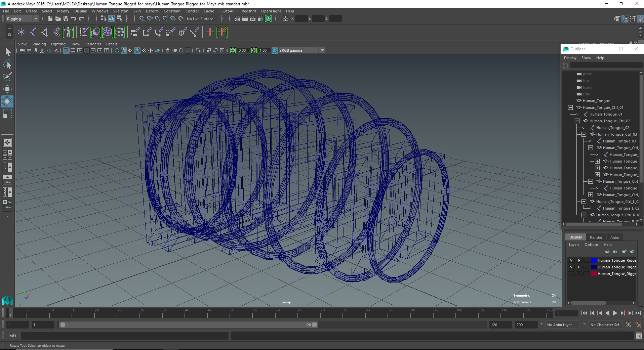The image size is (644, 350).
Task: Toggle P box of the red layer
Action: click(579, 274)
